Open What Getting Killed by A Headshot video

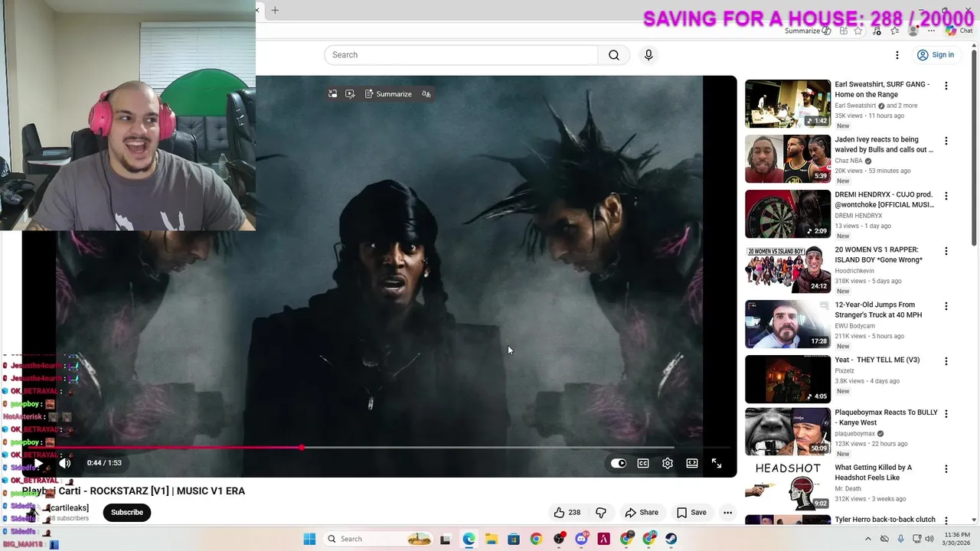[873, 472]
